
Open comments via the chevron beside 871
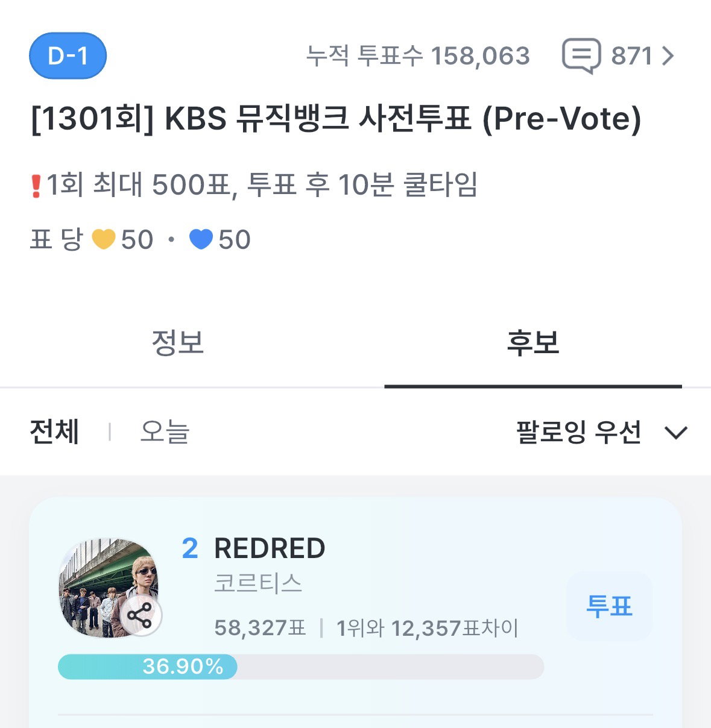(668, 56)
